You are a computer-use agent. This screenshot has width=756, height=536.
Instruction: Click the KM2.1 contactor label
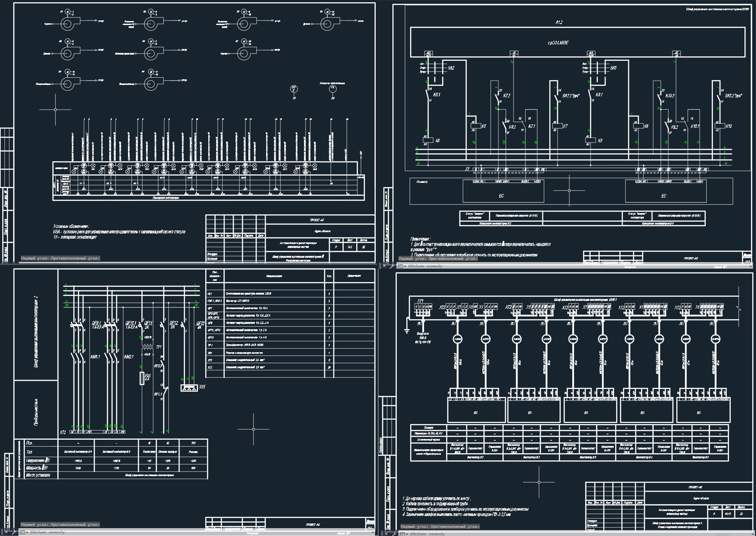coord(129,357)
